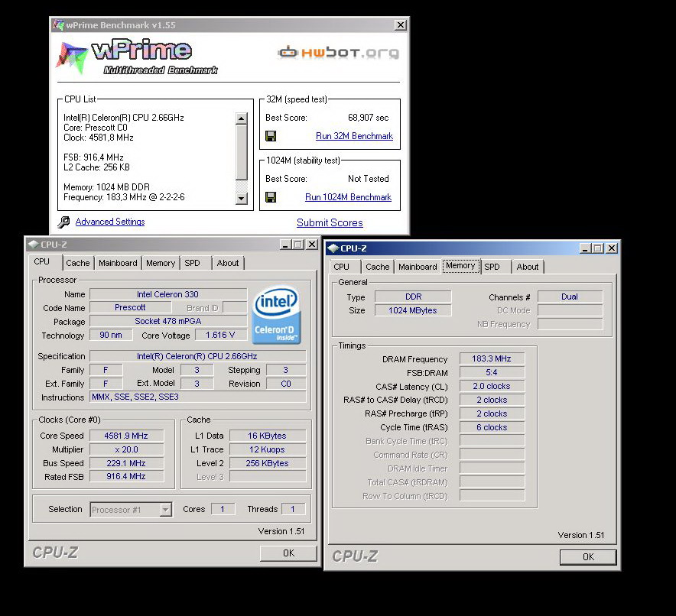Open Mainboard tab in left CPU-Z window

118,263
